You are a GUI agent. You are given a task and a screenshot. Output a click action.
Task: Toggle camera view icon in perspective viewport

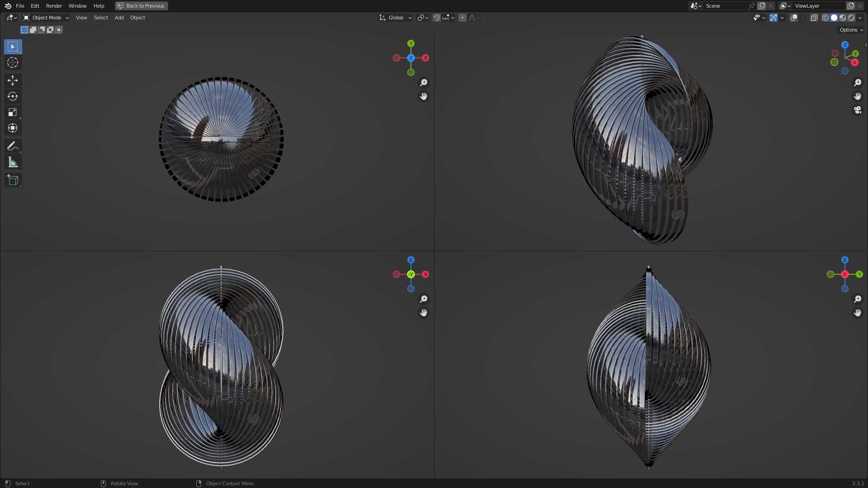(x=858, y=110)
